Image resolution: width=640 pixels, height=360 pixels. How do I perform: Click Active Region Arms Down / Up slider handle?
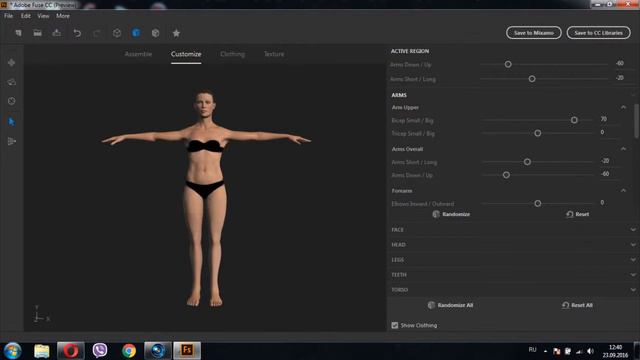tap(508, 64)
